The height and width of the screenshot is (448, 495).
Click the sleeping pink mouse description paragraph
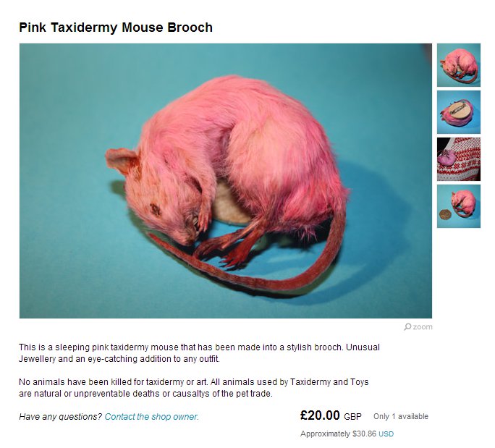(x=199, y=353)
